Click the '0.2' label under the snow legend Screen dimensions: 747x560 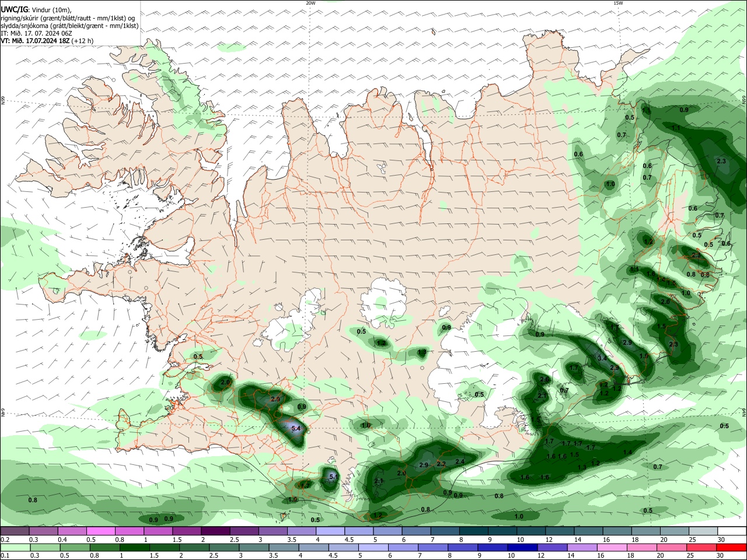(x=5, y=540)
